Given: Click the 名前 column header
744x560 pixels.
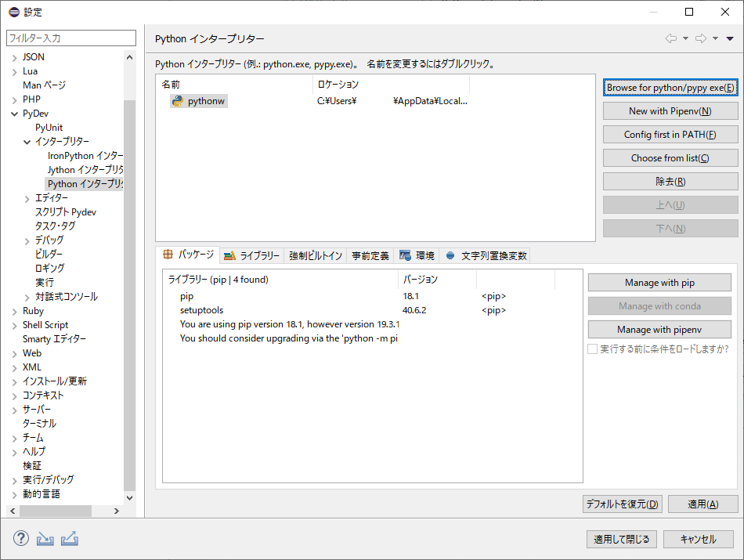Looking at the screenshot, I should [x=235, y=85].
